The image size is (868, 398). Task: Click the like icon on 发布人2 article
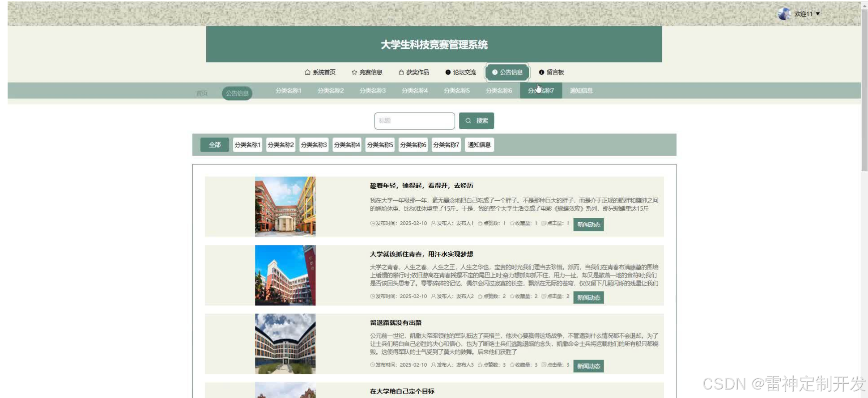click(480, 296)
